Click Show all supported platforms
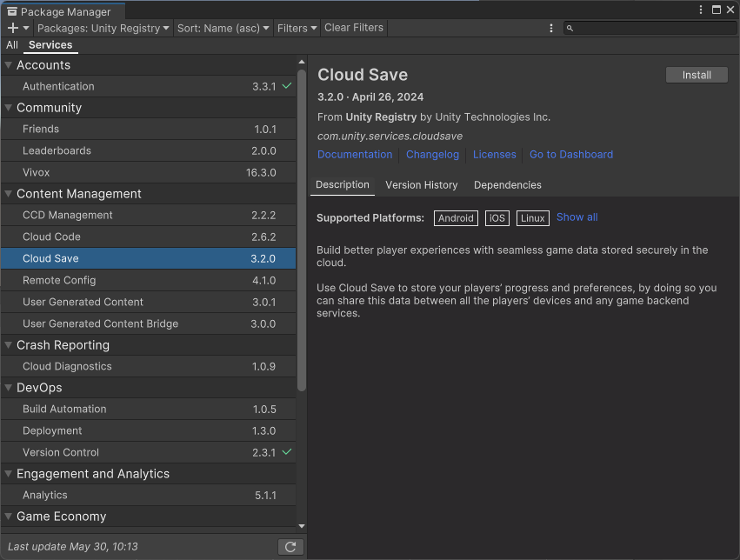 point(577,217)
